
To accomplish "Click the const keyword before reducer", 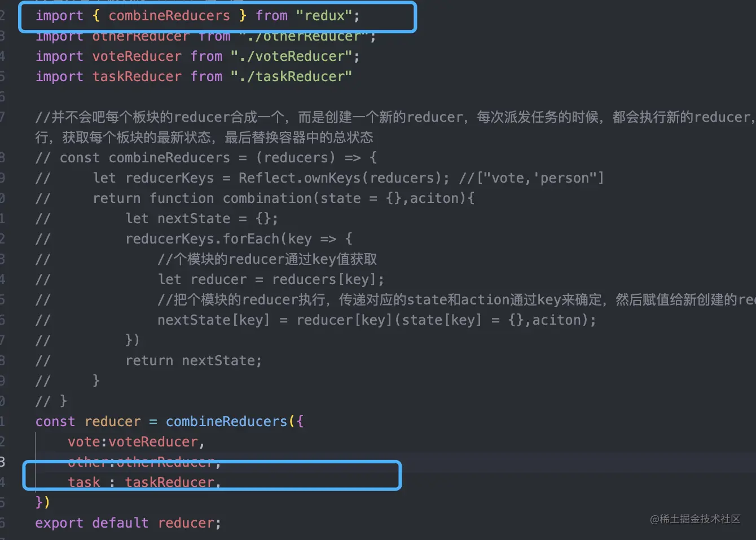I will pos(55,422).
